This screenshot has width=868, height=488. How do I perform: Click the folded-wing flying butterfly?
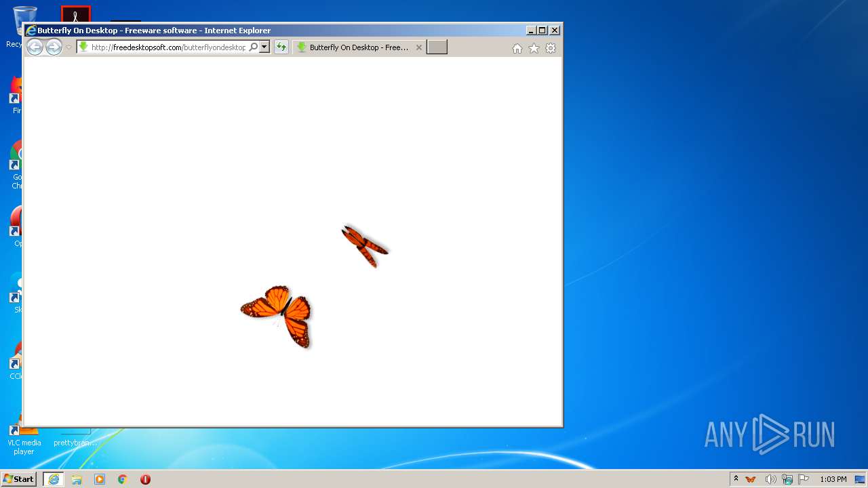pos(365,246)
